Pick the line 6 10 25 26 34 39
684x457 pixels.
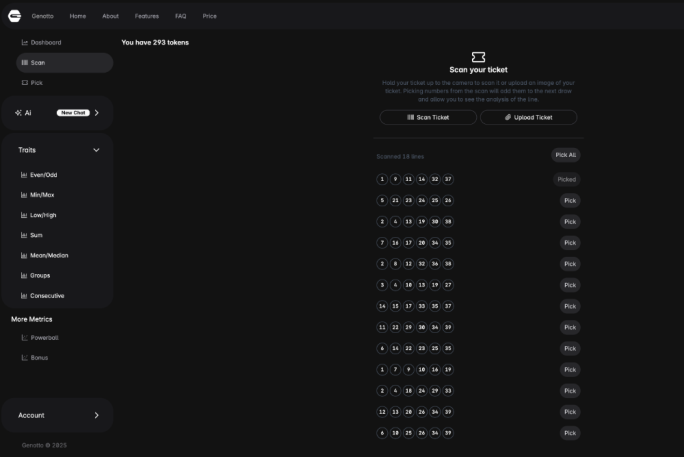tap(570, 433)
